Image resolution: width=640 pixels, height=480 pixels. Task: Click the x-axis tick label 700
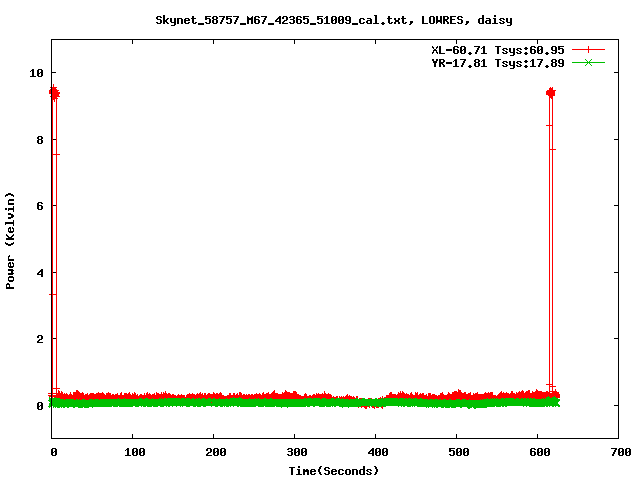point(621,452)
